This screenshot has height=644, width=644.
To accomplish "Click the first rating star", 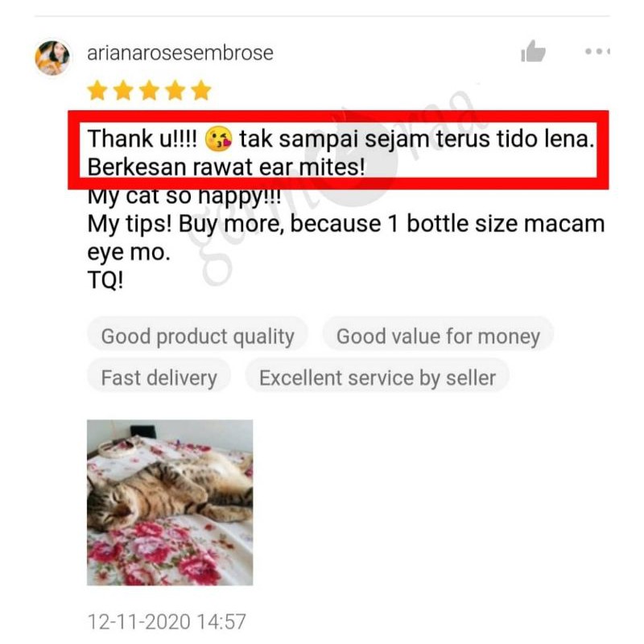I will [97, 90].
